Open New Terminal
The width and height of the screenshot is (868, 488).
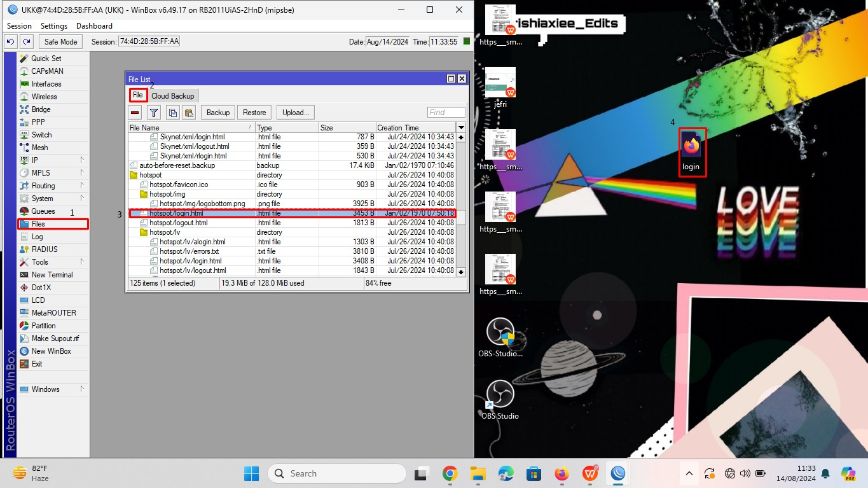[x=53, y=275]
